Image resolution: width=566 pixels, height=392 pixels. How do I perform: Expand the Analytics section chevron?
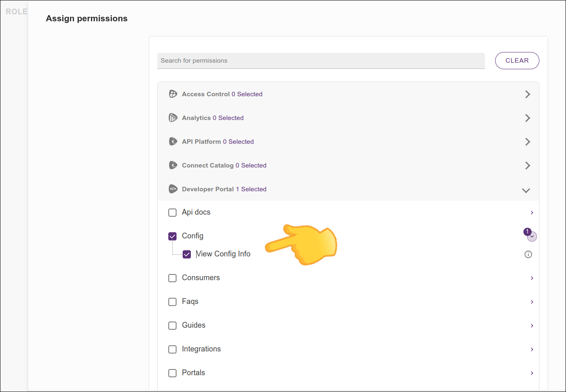(527, 118)
